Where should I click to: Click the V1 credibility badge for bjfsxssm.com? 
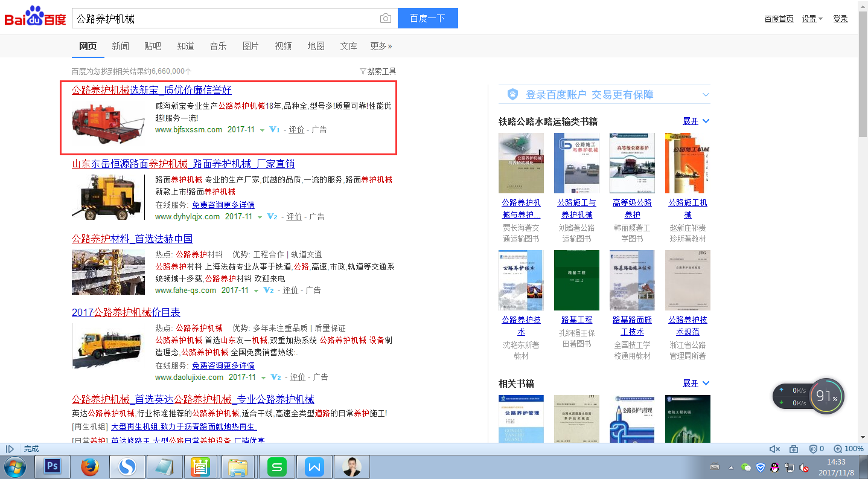point(275,129)
